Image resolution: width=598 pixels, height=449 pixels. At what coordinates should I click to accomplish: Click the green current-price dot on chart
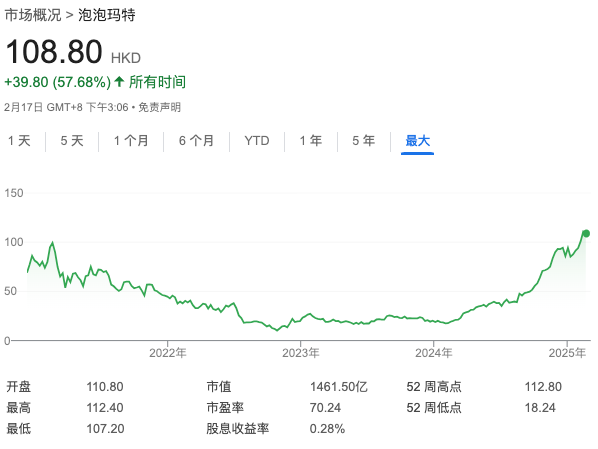(x=586, y=233)
